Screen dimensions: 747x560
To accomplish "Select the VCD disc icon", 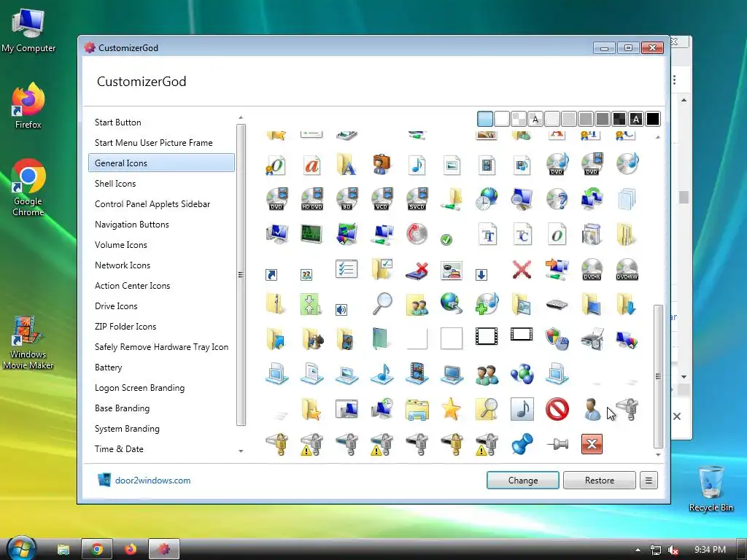I will coord(382,199).
